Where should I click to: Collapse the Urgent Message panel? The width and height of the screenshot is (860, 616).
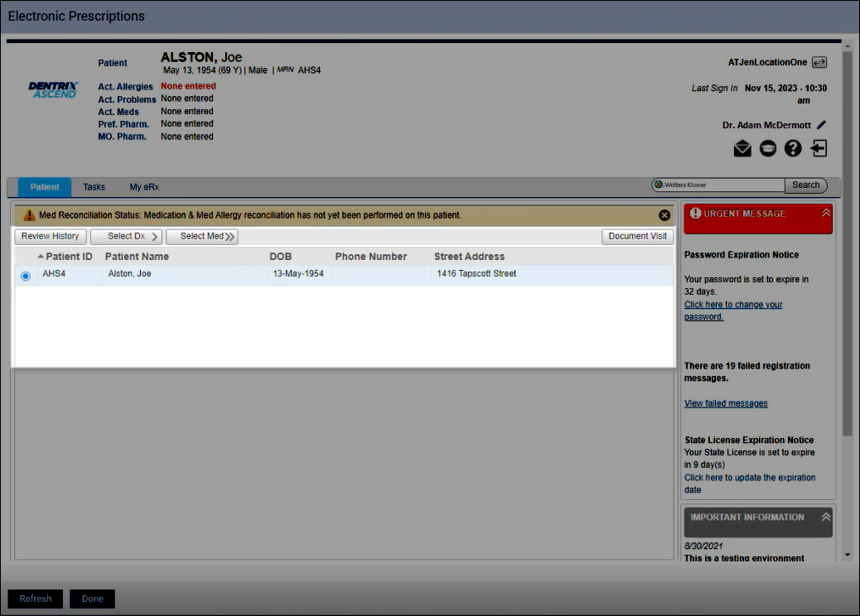(x=825, y=214)
